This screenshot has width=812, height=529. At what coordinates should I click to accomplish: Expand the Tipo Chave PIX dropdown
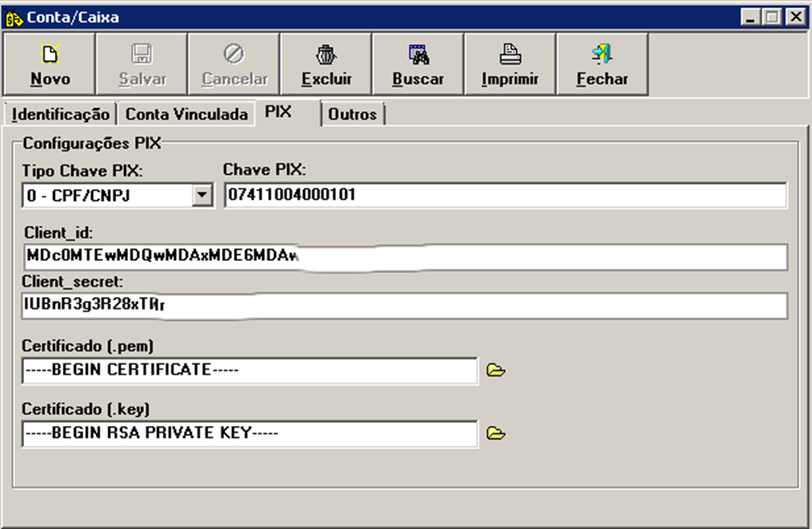coord(202,196)
